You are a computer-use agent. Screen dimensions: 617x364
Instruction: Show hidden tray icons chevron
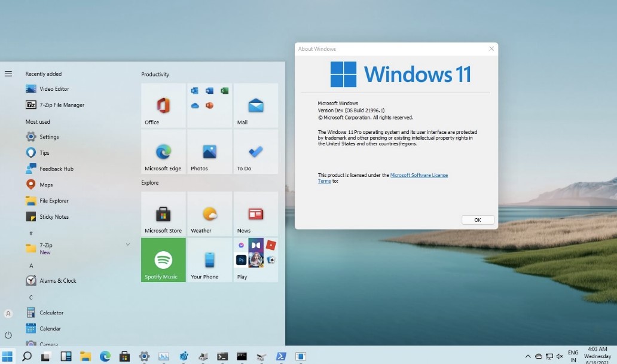(x=528, y=356)
